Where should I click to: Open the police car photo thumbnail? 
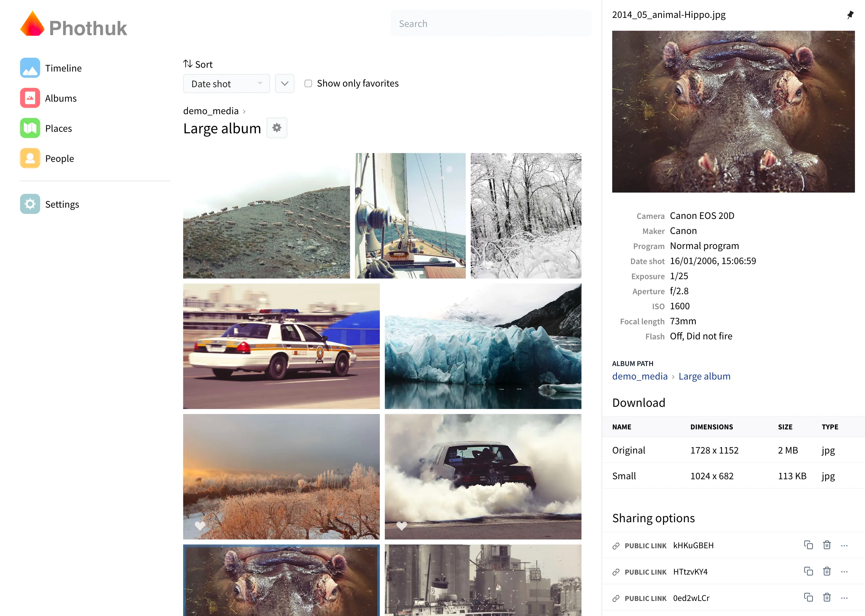281,346
